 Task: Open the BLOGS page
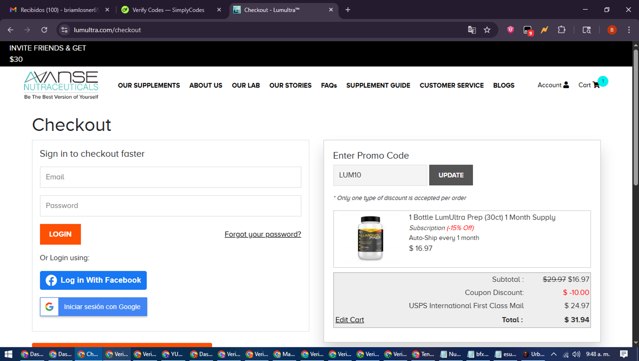pyautogui.click(x=504, y=85)
